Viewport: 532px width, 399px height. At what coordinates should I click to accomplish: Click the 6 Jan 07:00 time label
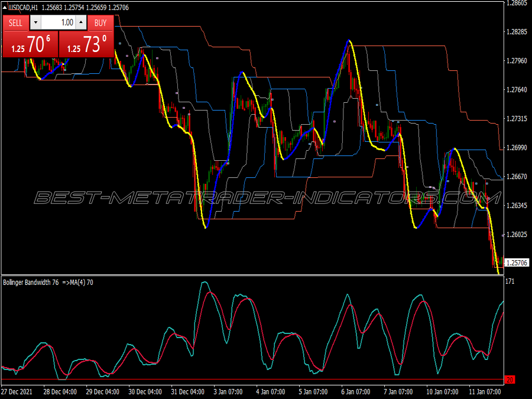point(356,391)
